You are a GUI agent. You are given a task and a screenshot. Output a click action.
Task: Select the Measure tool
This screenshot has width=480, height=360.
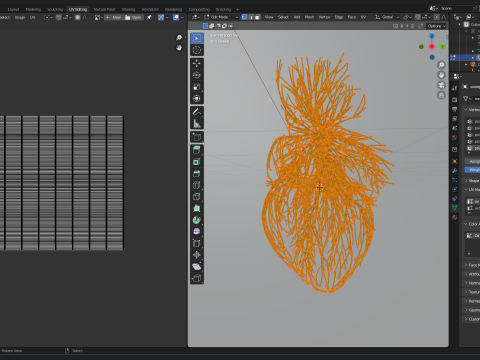pos(197,124)
